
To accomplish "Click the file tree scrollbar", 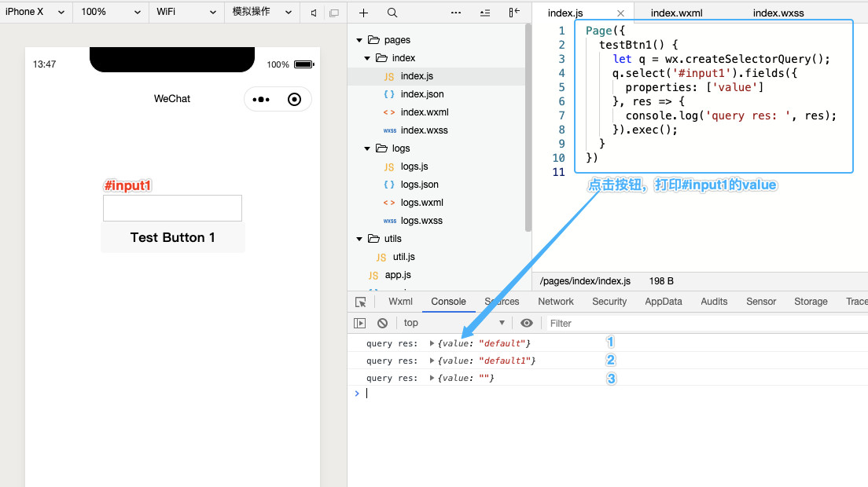I will 528,127.
